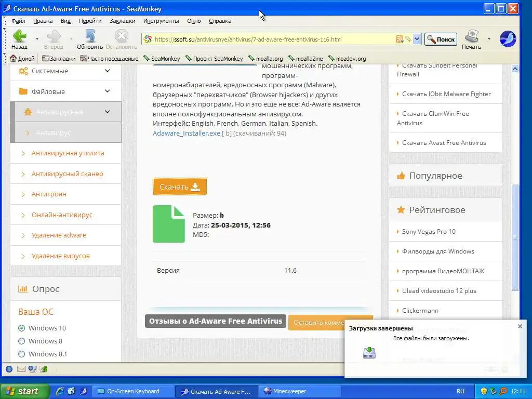Click the Поиск search button
Viewport: 532px width, 399px height.
(x=441, y=39)
